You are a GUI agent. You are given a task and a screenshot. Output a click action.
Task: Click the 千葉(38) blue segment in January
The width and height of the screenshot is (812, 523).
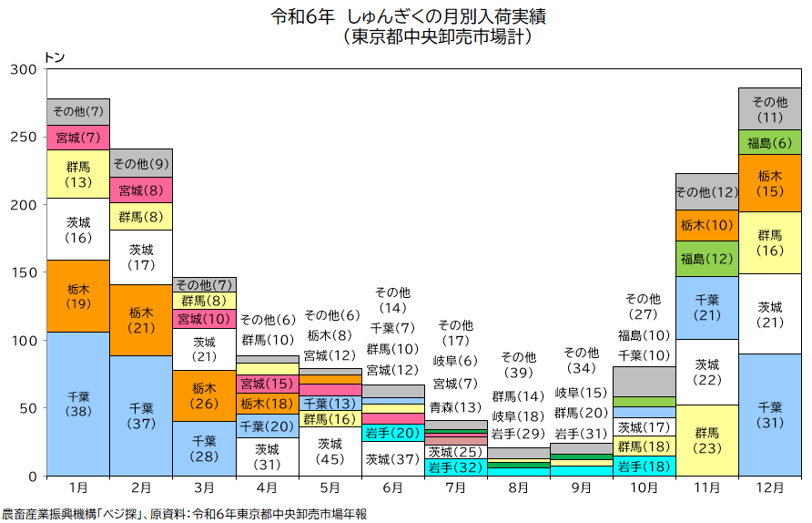(x=78, y=404)
